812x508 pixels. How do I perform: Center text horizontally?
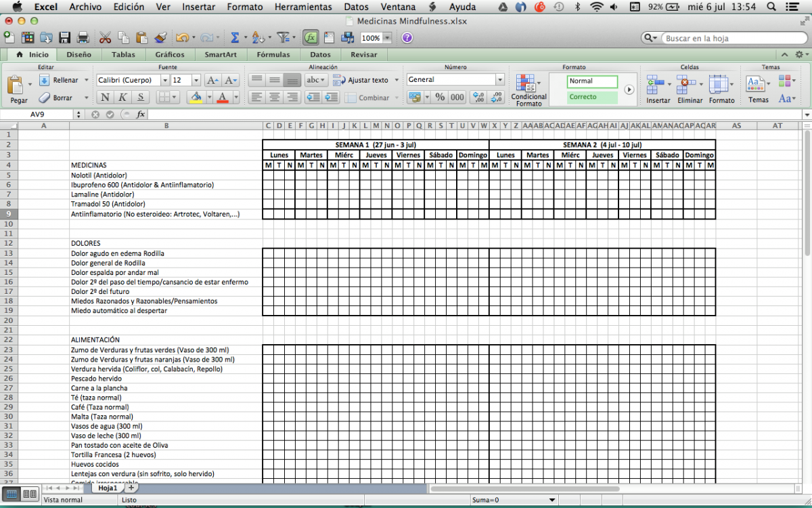click(275, 98)
